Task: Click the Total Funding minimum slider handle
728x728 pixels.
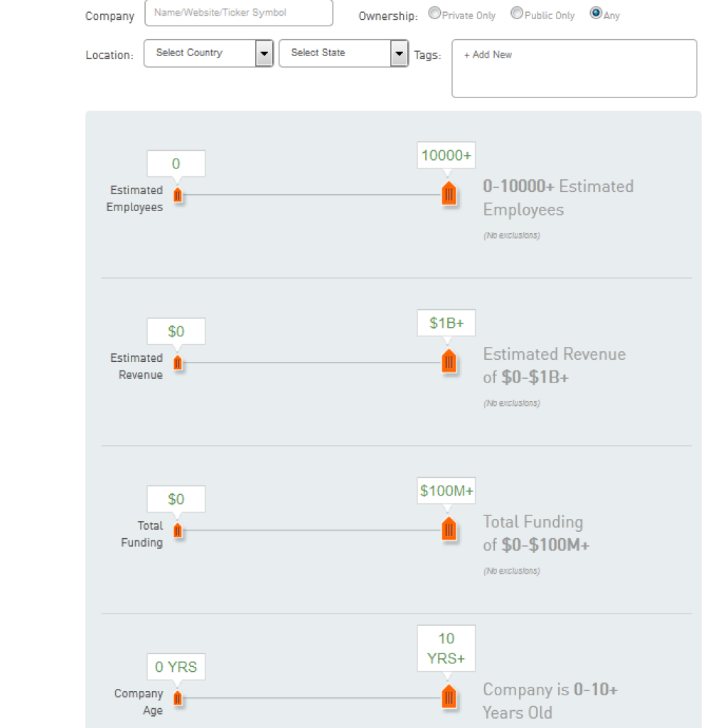Action: tap(178, 530)
